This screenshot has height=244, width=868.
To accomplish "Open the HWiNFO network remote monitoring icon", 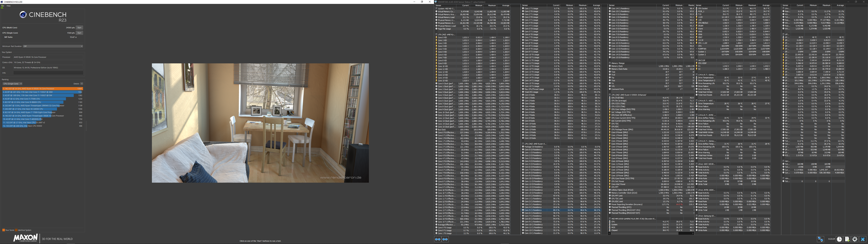I will [x=821, y=239].
